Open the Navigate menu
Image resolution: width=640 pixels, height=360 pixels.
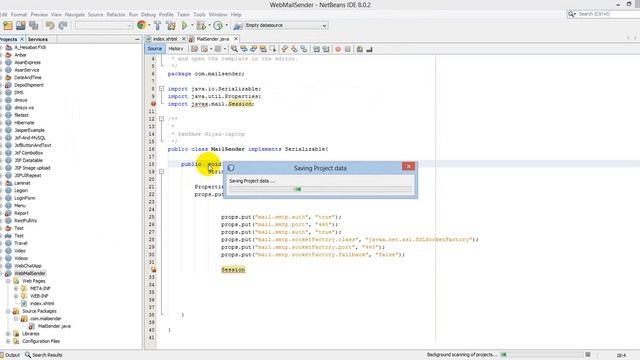coord(75,14)
